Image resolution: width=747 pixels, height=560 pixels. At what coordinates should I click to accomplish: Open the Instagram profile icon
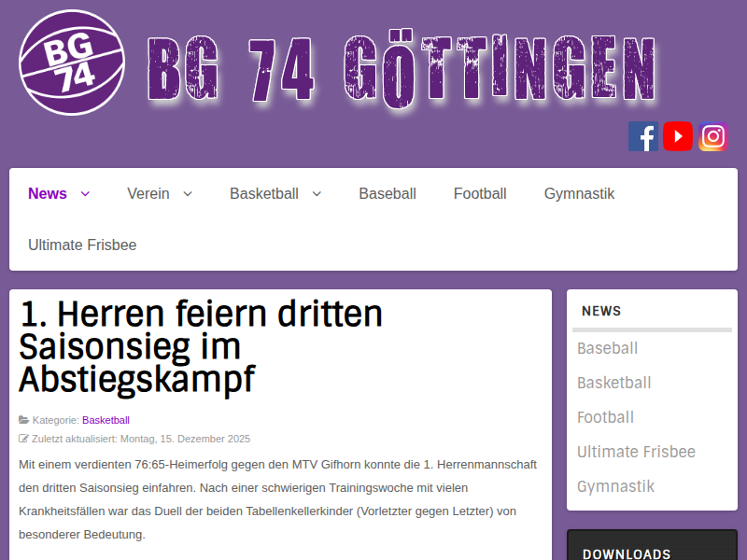click(713, 136)
